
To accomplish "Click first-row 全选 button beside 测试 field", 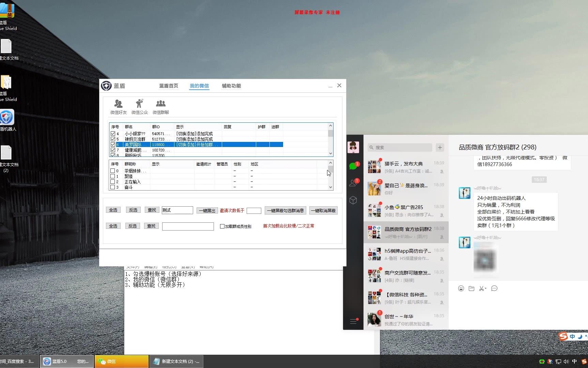I will click(113, 210).
